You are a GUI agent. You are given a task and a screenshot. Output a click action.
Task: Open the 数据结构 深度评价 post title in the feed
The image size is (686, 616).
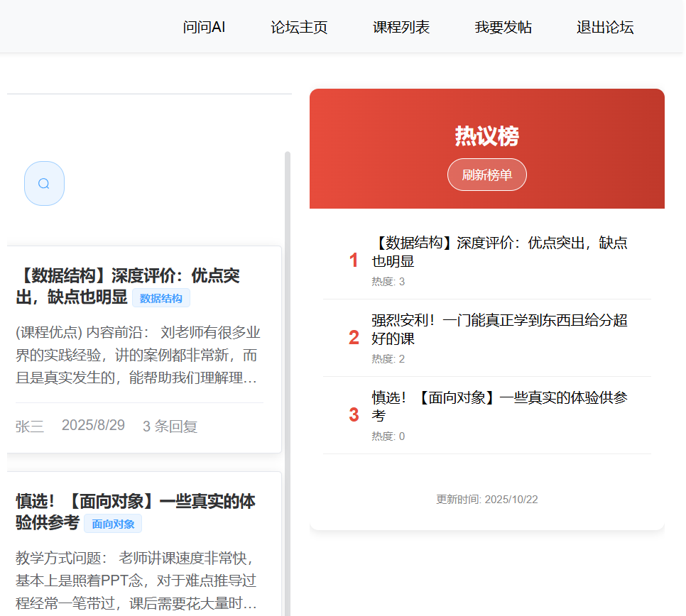point(128,276)
